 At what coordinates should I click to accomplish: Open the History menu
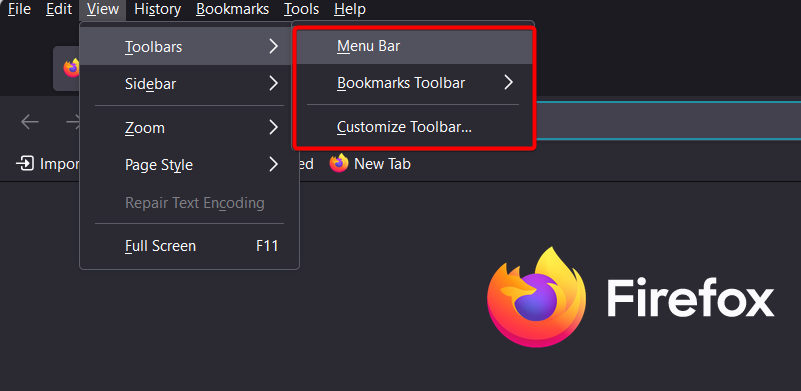[x=157, y=9]
